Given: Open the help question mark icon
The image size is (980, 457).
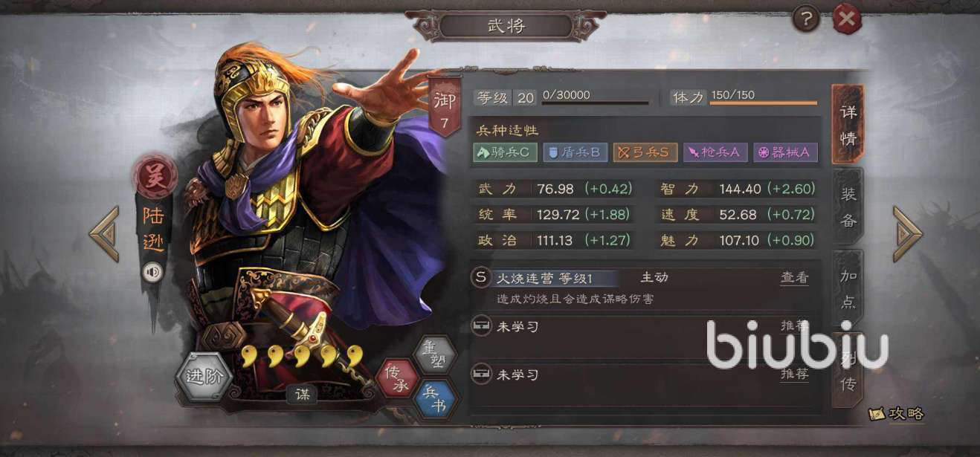Looking at the screenshot, I should coord(806,18).
